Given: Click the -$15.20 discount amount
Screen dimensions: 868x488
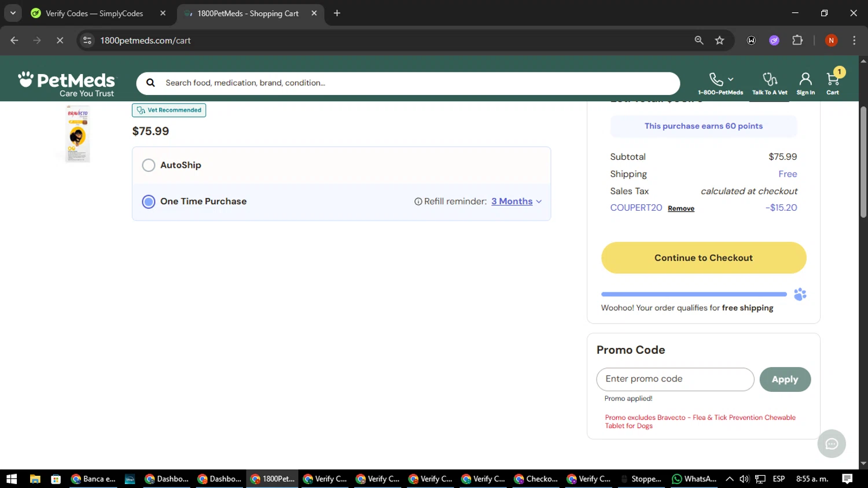Looking at the screenshot, I should coord(781,208).
